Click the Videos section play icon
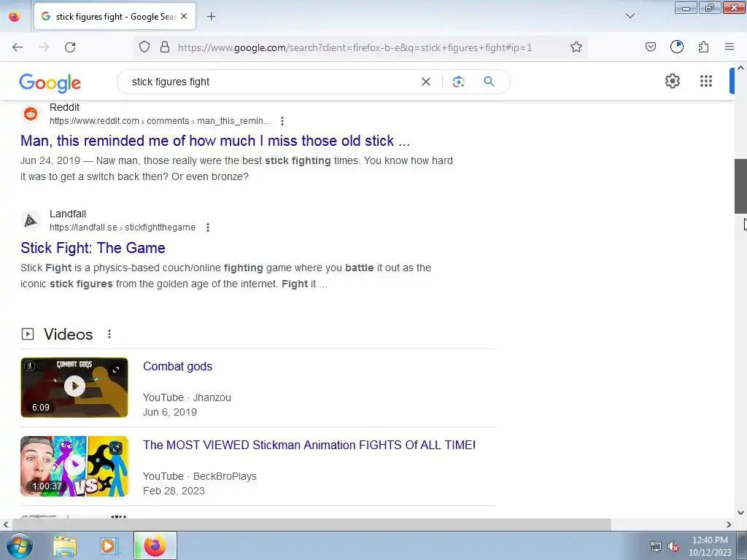 pyautogui.click(x=28, y=334)
